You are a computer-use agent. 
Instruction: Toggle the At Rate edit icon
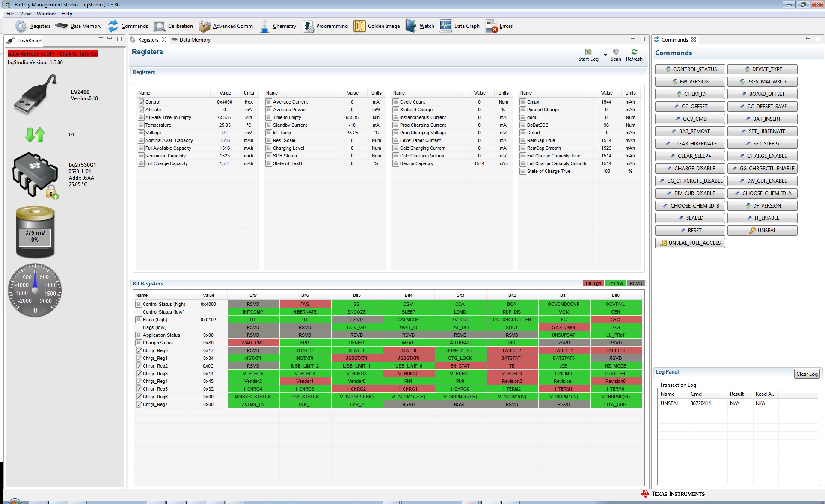[141, 110]
